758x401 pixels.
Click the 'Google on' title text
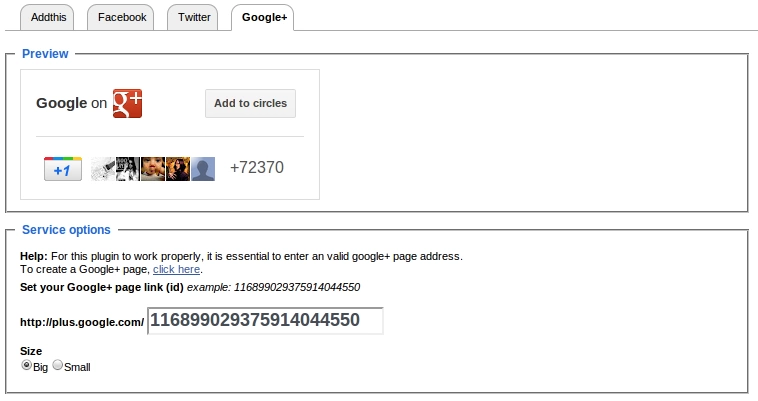(x=72, y=103)
